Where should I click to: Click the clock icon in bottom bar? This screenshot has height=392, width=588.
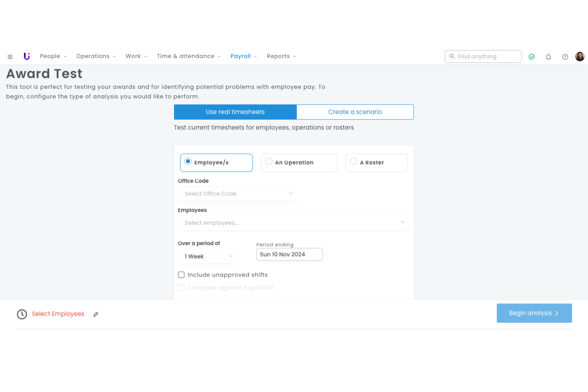point(22,314)
